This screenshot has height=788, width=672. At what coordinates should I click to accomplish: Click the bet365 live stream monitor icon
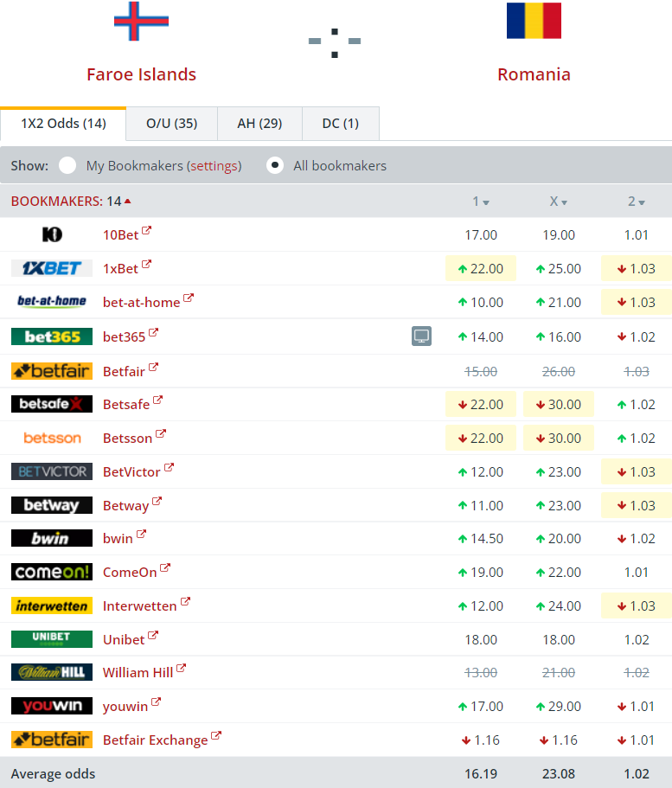tap(421, 336)
